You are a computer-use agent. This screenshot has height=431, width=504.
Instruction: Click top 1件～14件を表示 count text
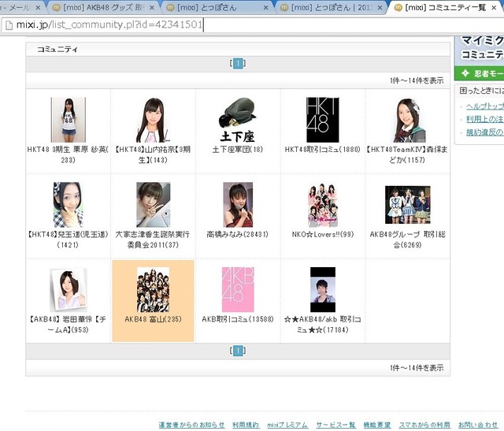click(x=417, y=80)
